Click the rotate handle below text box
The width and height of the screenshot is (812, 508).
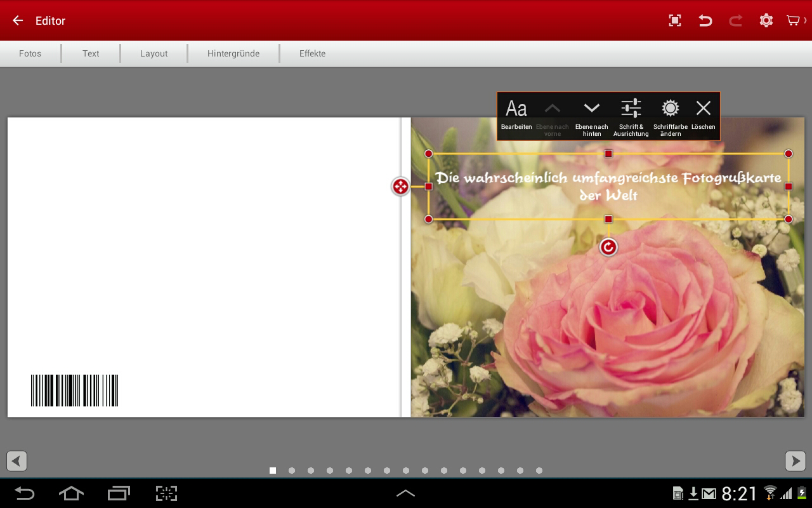608,247
